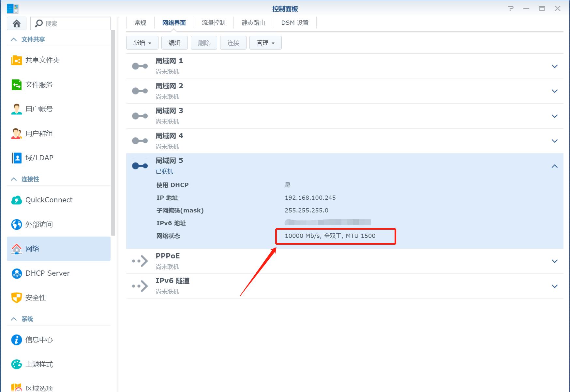Screen dimensions: 570x392
Task: Select the QuickConnect sidebar icon
Action: coord(49,200)
